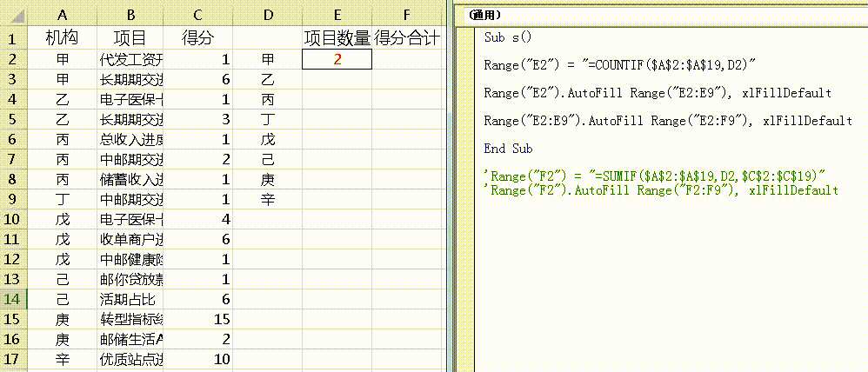The height and width of the screenshot is (372, 868).
Task: Select column E header
Action: (x=337, y=16)
